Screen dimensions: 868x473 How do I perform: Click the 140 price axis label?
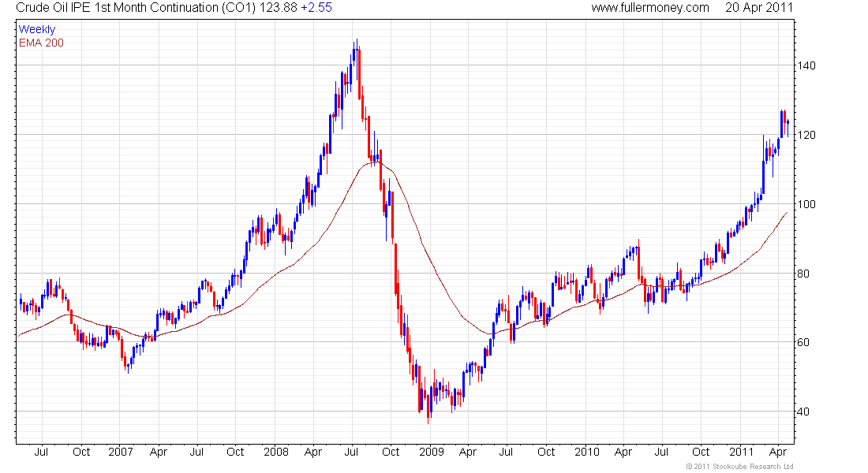(x=806, y=65)
